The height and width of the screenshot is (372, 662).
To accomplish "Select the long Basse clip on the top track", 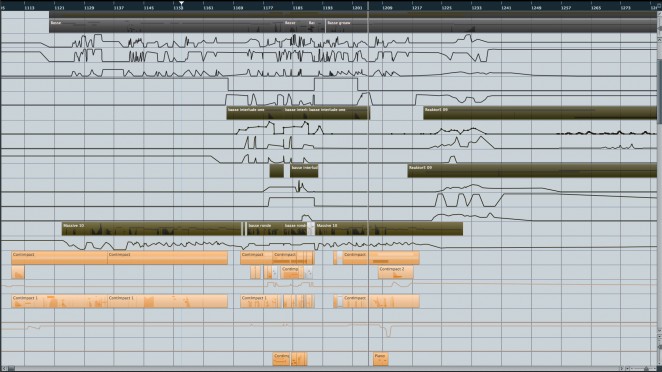I will click(x=166, y=26).
